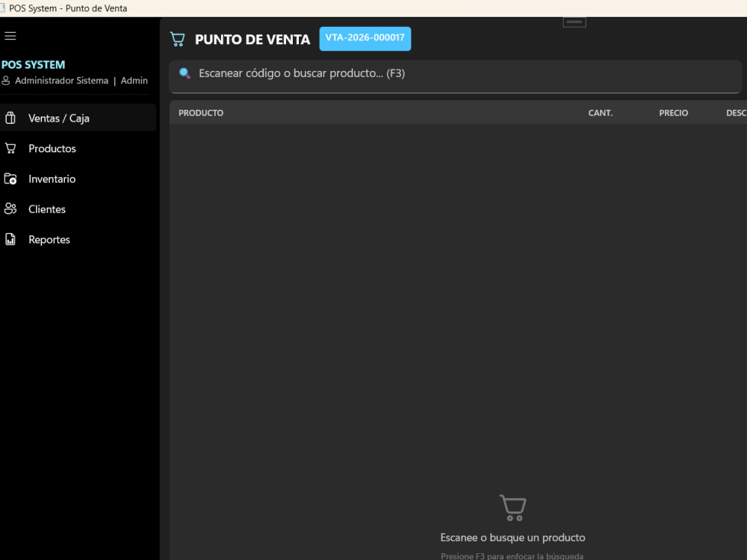Click the Clientes people icon
The width and height of the screenshot is (747, 560).
[x=10, y=208]
